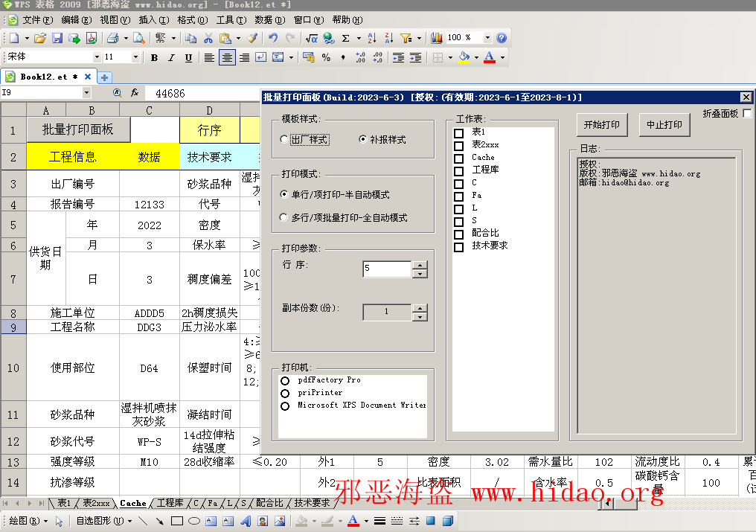Screen dimensions: 756x532
Task: Switch to the 工程库 sheet tab
Action: point(170,503)
